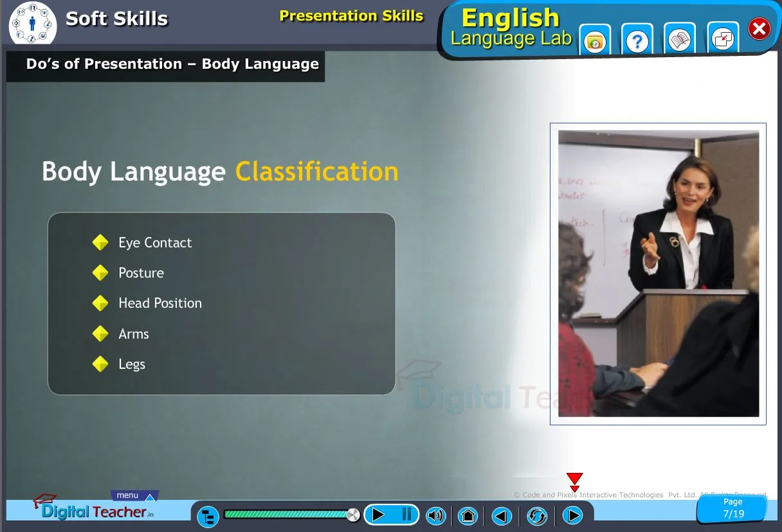Click the yellow diamond beside Legs
Viewport: 782px width, 532px height.
(100, 364)
